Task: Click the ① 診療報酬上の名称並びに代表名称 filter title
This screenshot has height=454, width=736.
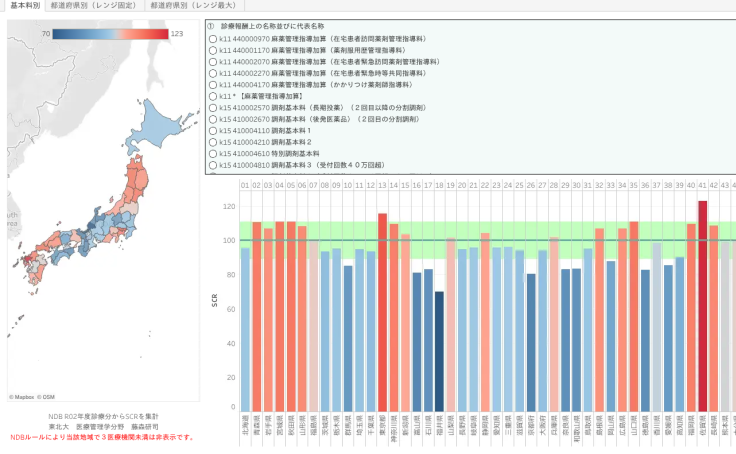Action: coord(266,26)
